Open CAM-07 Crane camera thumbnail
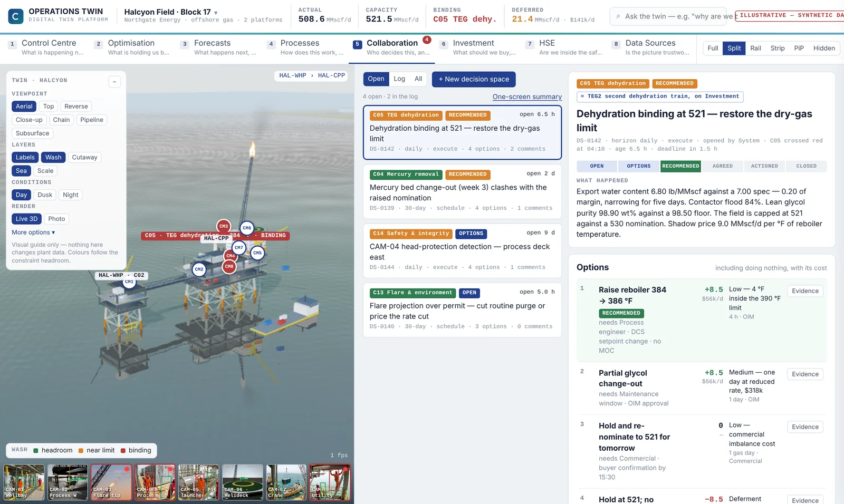The height and width of the screenshot is (504, 844). 286,482
